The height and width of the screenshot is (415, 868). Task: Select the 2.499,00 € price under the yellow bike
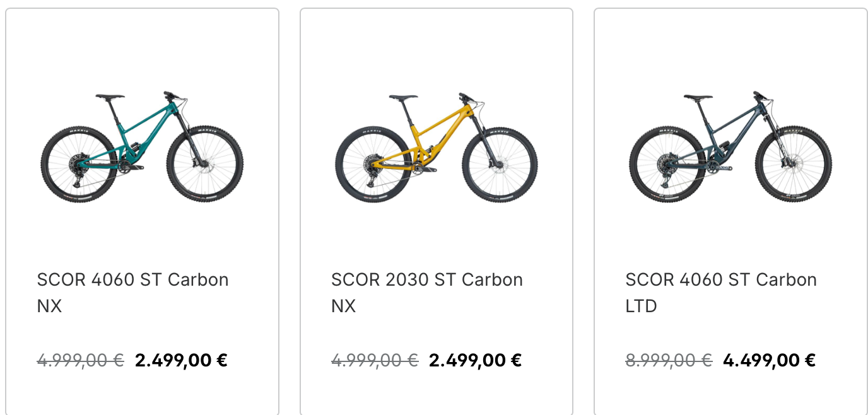(475, 360)
